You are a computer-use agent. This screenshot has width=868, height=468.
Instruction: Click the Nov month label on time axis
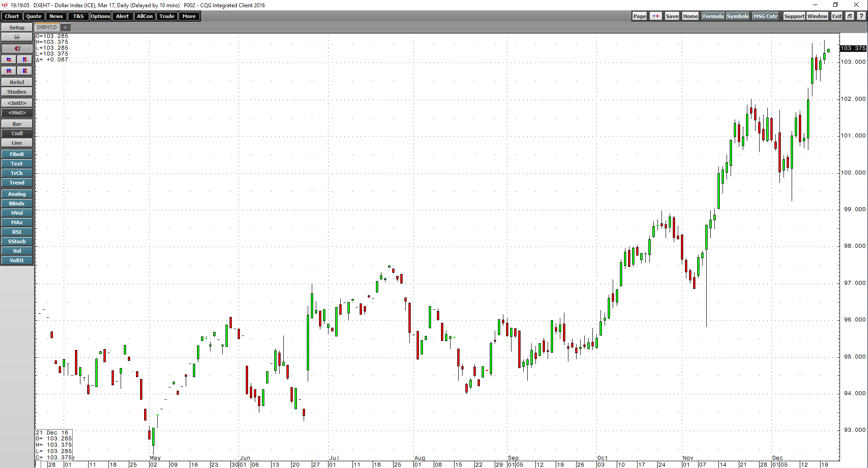click(x=688, y=458)
